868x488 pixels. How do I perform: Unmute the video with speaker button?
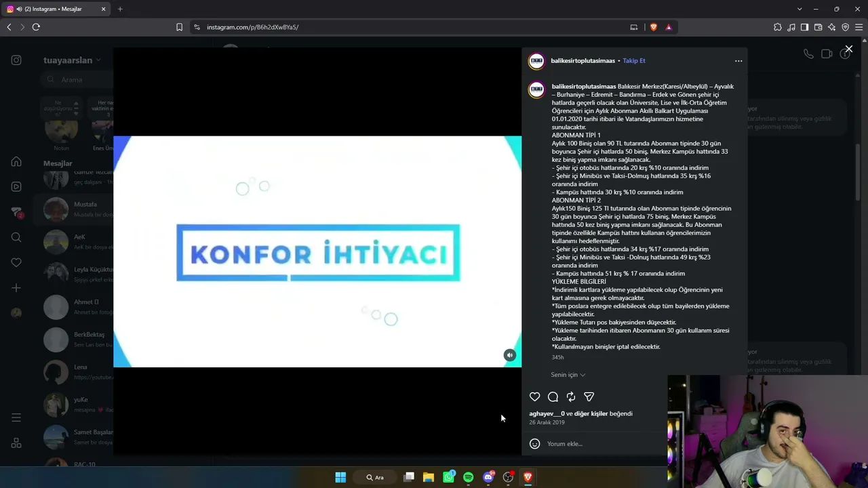pos(510,355)
